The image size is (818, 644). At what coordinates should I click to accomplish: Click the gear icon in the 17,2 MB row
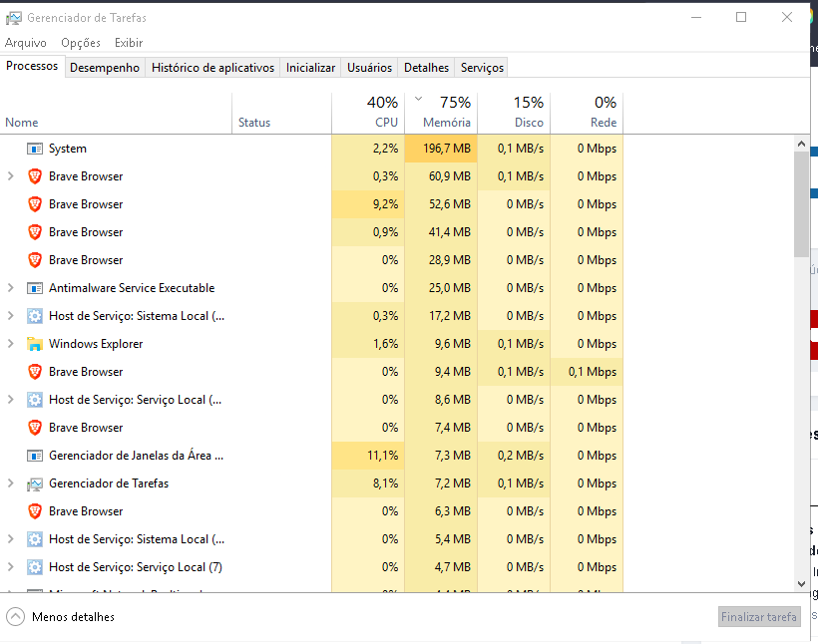click(35, 316)
